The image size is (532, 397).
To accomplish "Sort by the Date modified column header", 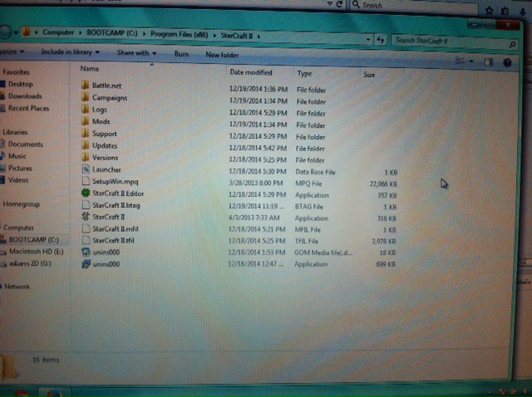I will click(x=250, y=73).
